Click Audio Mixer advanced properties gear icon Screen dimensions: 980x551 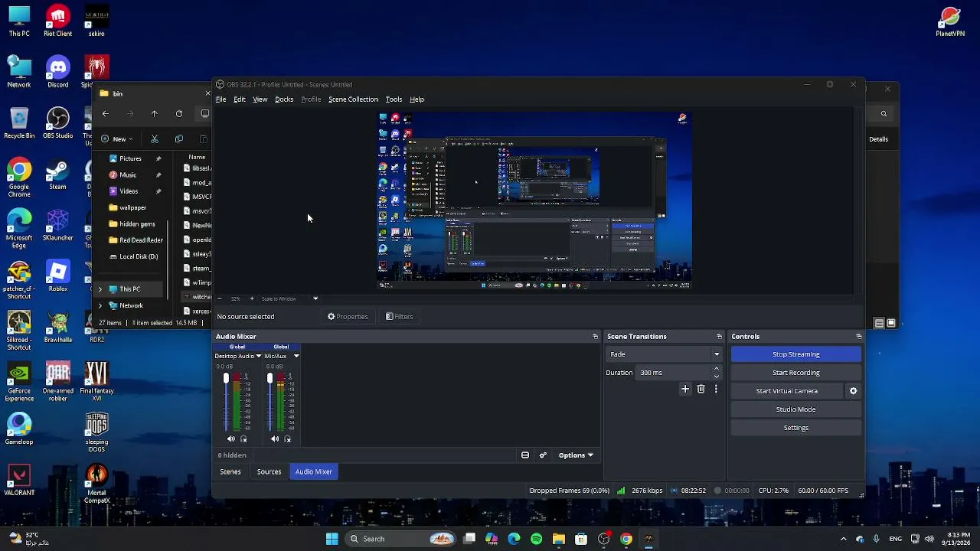click(543, 455)
